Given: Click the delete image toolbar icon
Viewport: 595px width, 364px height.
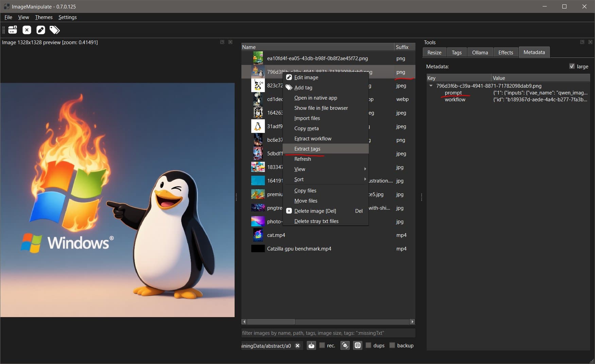Looking at the screenshot, I should (x=27, y=30).
